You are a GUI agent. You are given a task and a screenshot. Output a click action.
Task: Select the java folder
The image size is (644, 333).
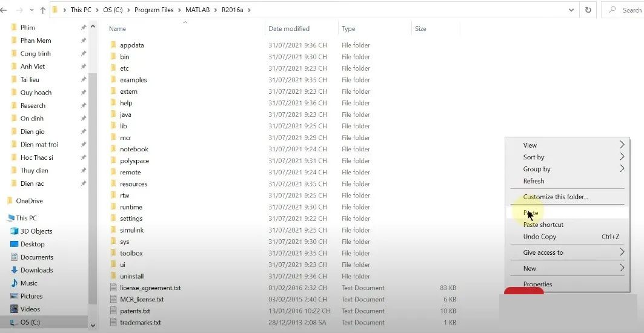pos(125,114)
